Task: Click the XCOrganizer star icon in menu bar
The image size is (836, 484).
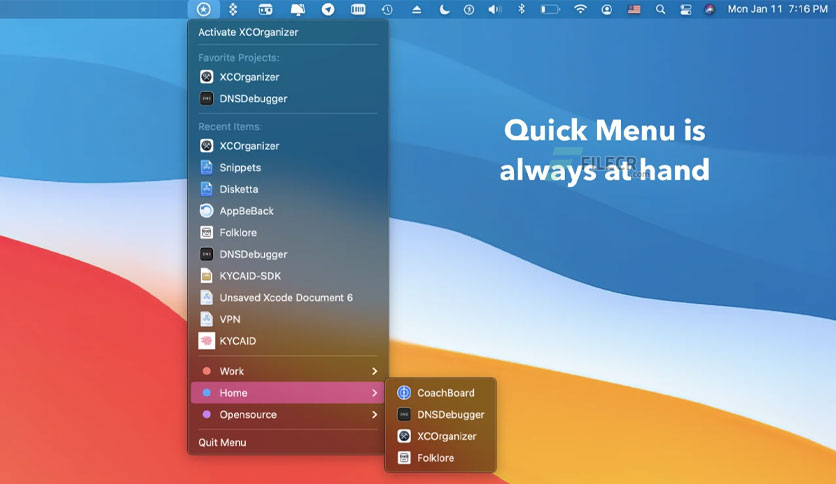Action: tap(204, 9)
